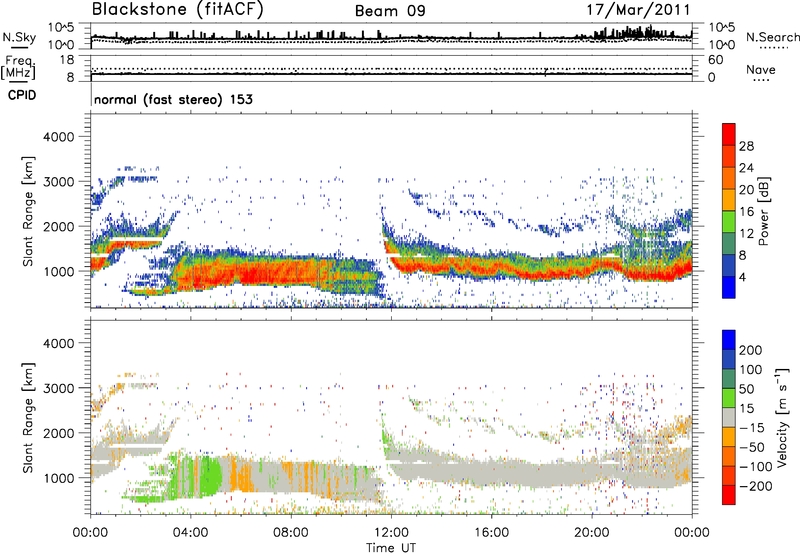The height and width of the screenshot is (554, 800).
Task: Select the Beam 09 heading
Action: point(390,11)
